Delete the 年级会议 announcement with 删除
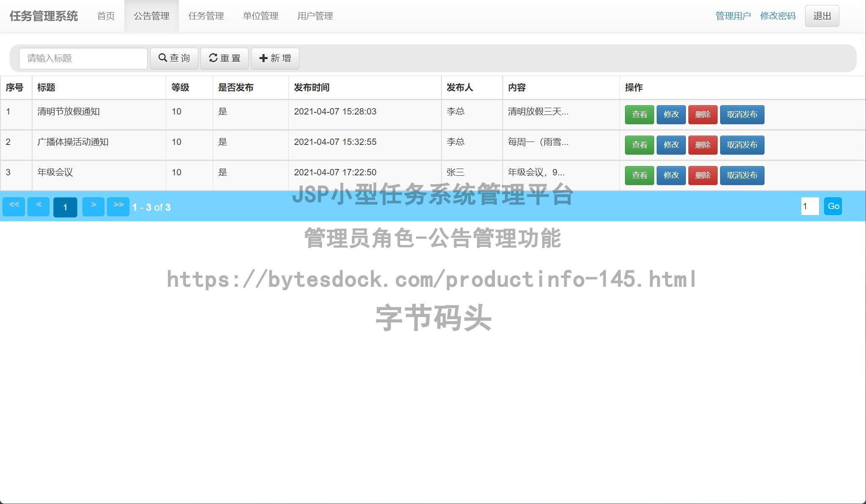The height and width of the screenshot is (504, 866). [x=703, y=175]
